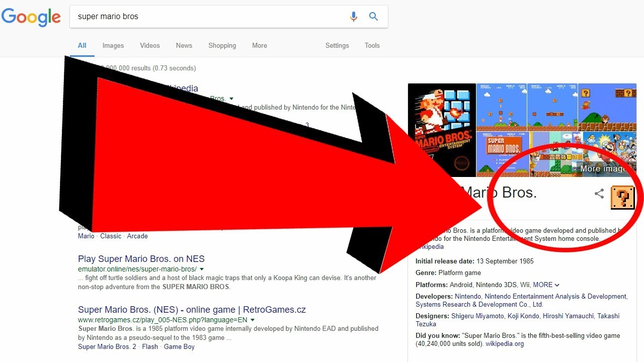Select the All results tab
Viewport: 644px width, 362px height.
coord(82,45)
